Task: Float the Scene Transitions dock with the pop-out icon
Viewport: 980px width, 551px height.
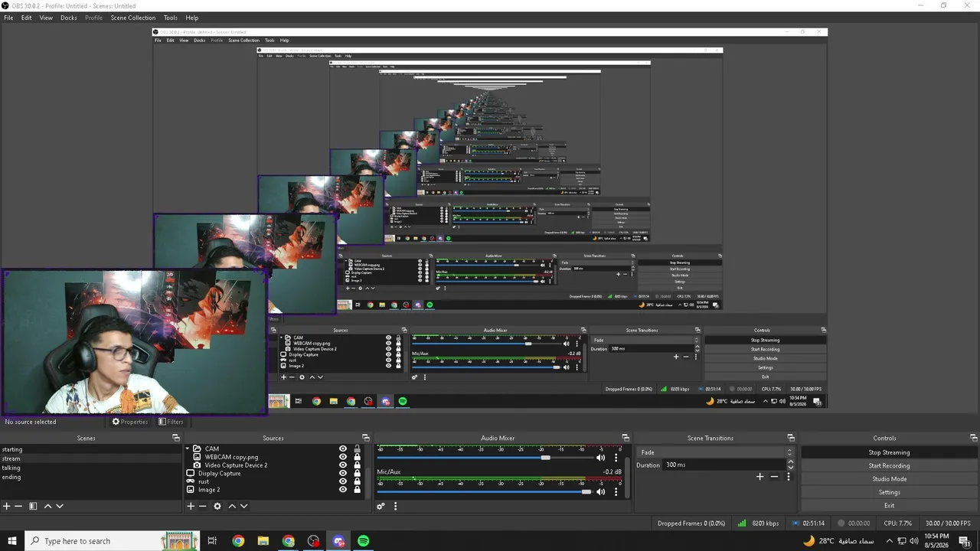Action: click(791, 438)
